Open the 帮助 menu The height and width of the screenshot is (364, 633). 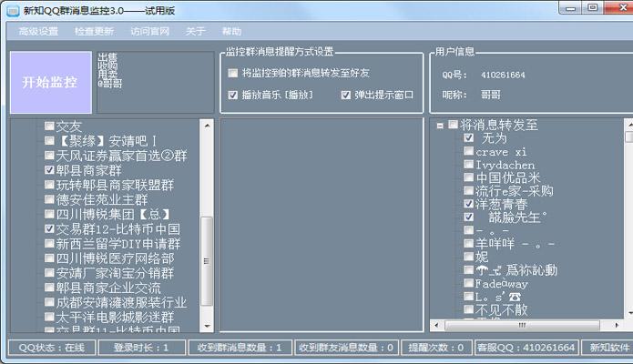pos(232,31)
